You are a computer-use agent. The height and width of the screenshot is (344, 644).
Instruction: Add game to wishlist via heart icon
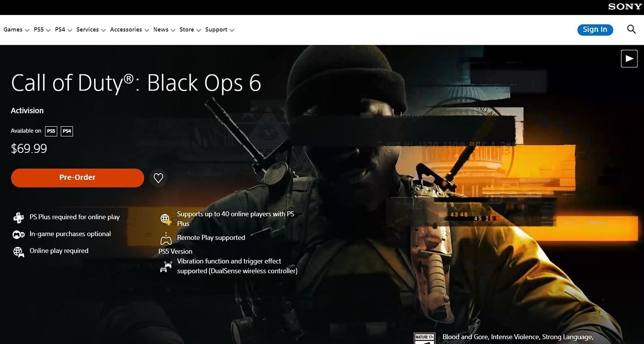pyautogui.click(x=158, y=178)
